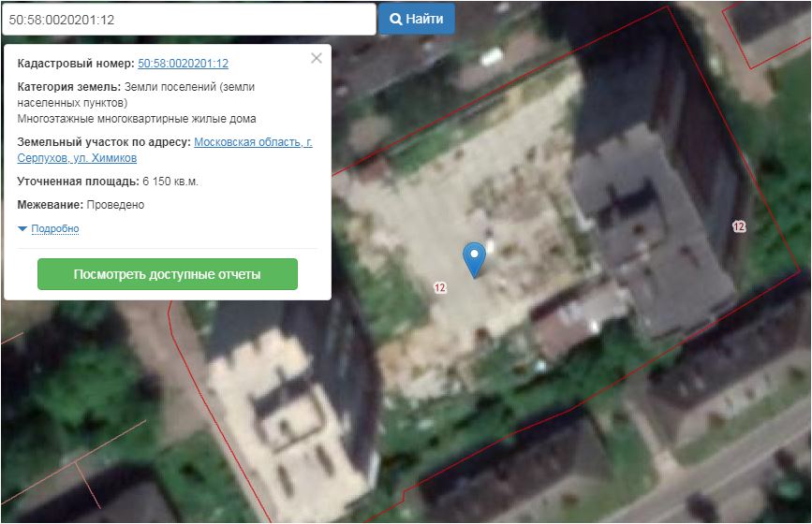Click the blue map location pin
This screenshot has width=812, height=524.
pos(474,260)
